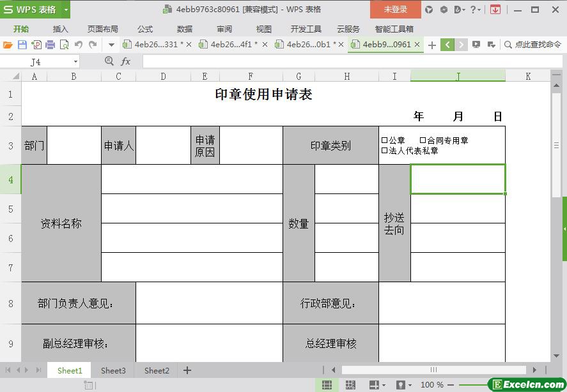The image size is (567, 392).
Task: Switch to normal view icon in status bar
Action: tap(327, 385)
